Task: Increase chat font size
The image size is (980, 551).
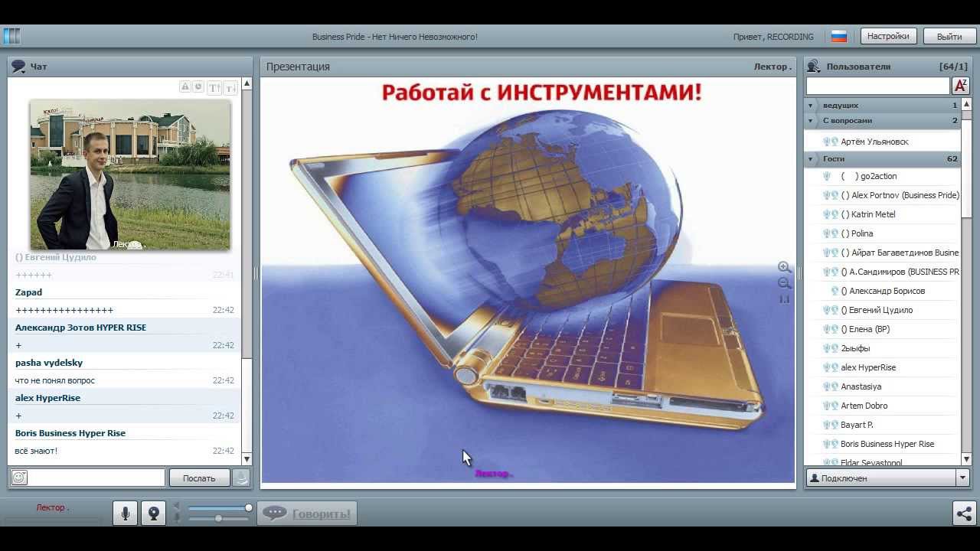Action: [214, 87]
